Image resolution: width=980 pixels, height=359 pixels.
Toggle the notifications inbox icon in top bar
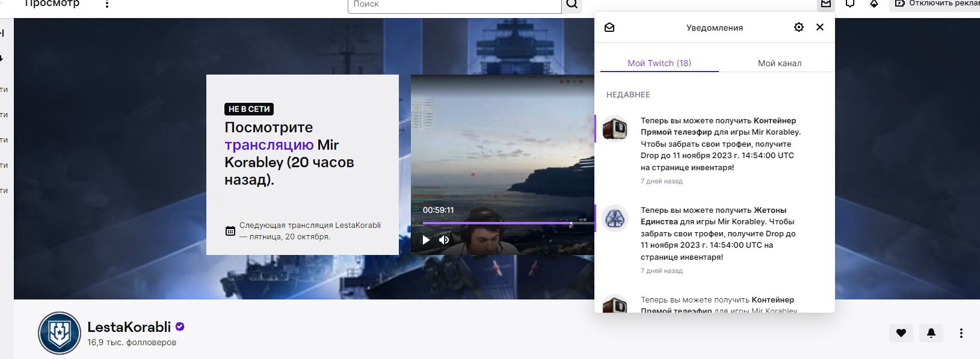tap(826, 4)
